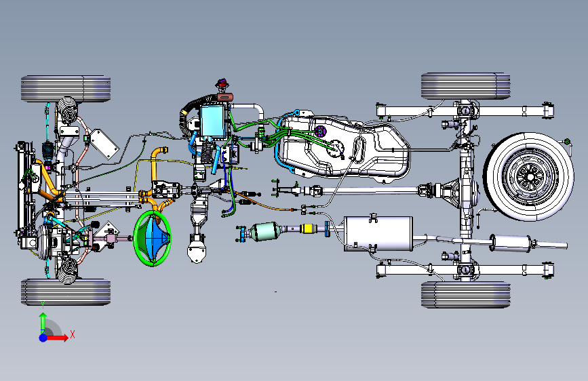Select the spare tire at the rear
This screenshot has width=588, height=381.
click(529, 177)
